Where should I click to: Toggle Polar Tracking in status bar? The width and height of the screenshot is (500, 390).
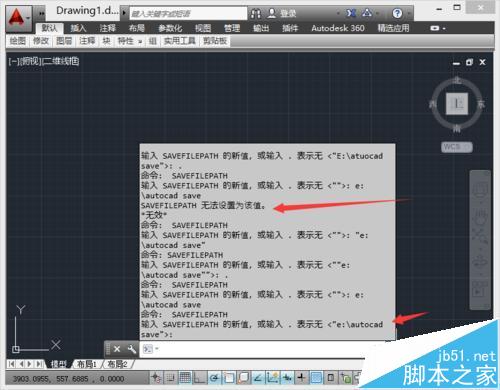tap(214, 378)
